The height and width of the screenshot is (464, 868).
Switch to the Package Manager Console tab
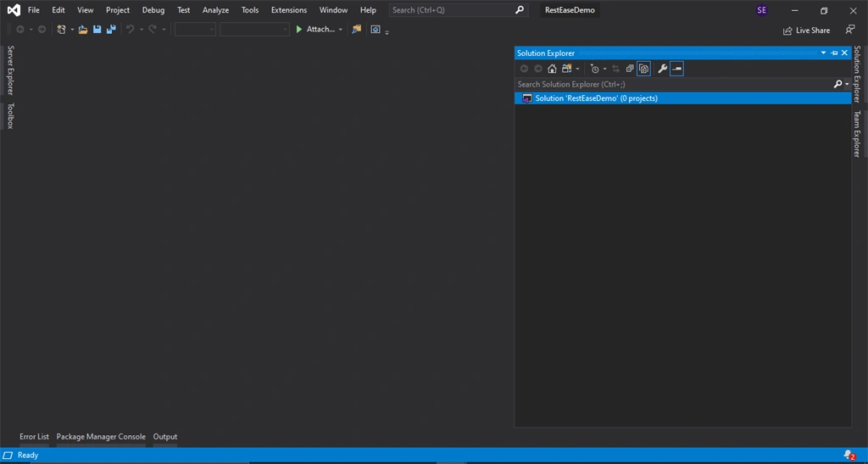click(x=101, y=437)
